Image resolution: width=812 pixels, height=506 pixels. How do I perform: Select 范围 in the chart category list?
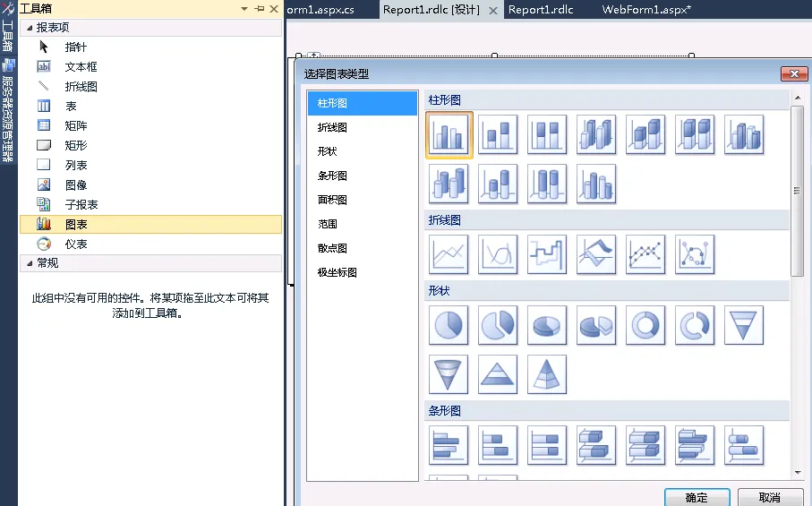[363, 224]
